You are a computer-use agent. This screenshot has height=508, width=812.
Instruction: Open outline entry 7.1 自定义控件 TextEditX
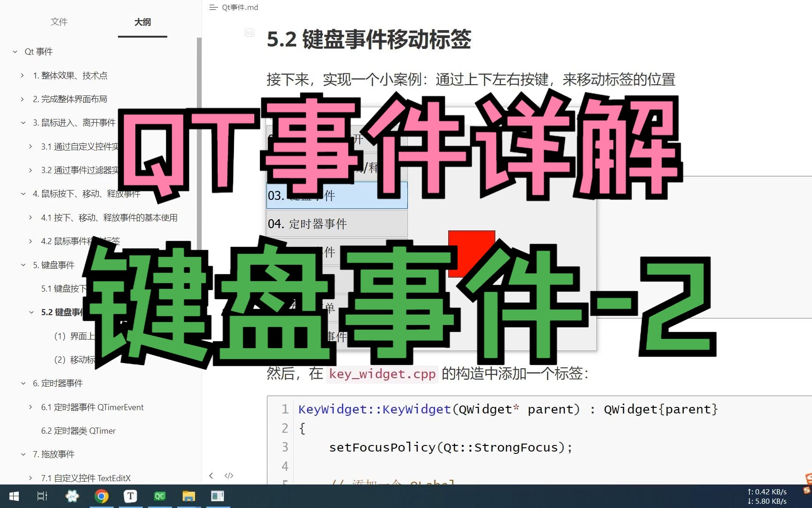[x=86, y=478]
